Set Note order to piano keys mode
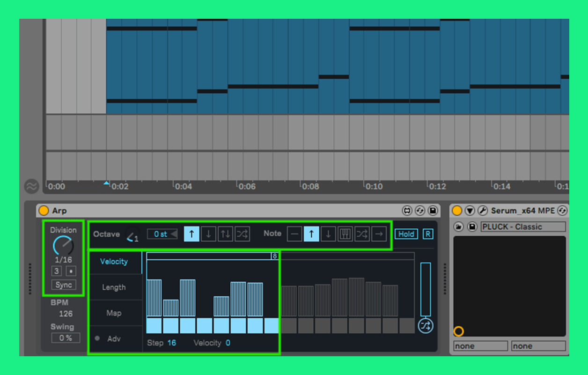 (x=345, y=234)
